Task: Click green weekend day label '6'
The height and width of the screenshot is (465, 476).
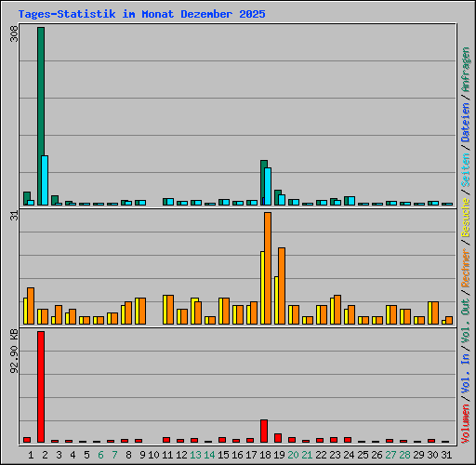Action: click(100, 455)
